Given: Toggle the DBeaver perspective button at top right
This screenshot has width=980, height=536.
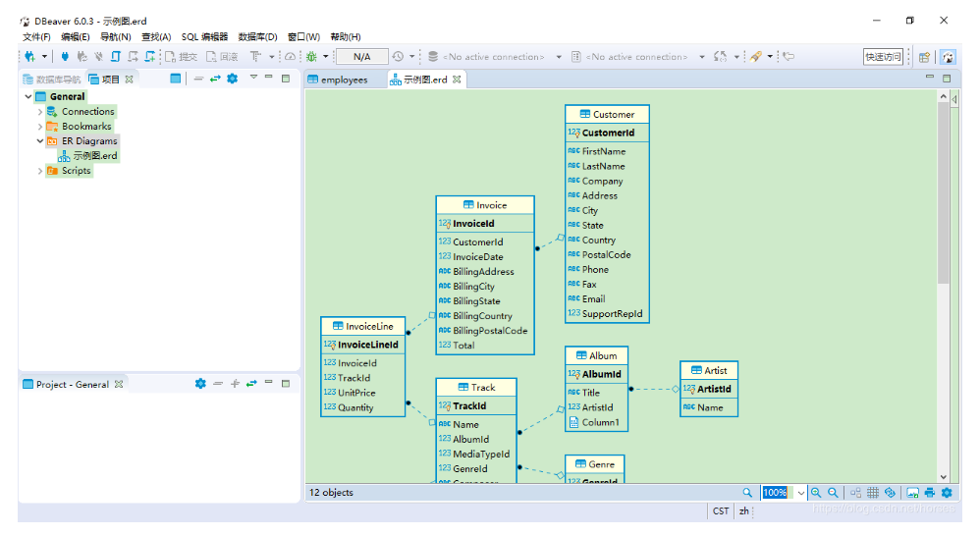Looking at the screenshot, I should [948, 57].
